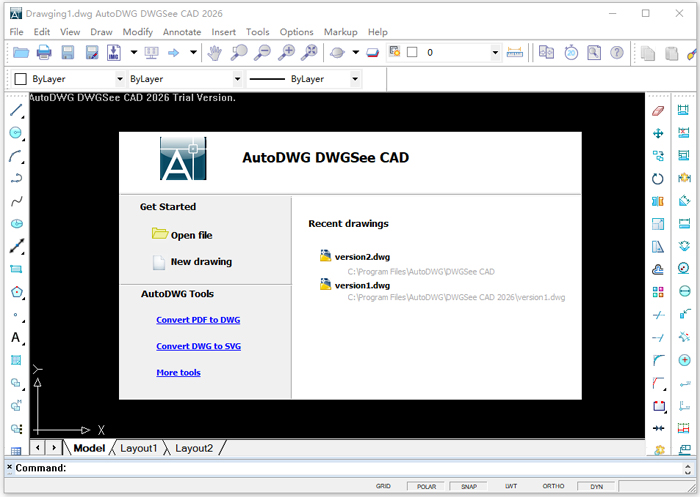Toggle SNAP in the status bar
The height and width of the screenshot is (497, 700).
pos(468,486)
